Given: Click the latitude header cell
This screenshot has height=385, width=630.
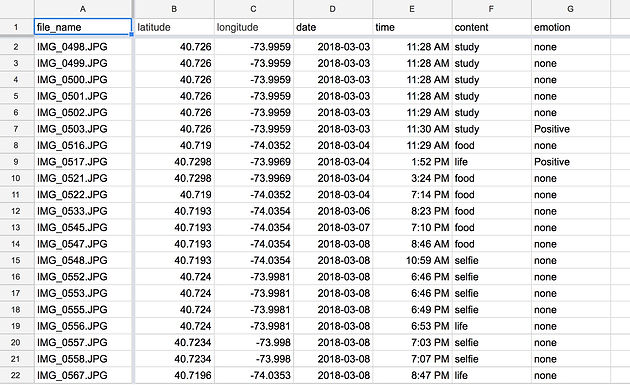Looking at the screenshot, I should (x=174, y=27).
